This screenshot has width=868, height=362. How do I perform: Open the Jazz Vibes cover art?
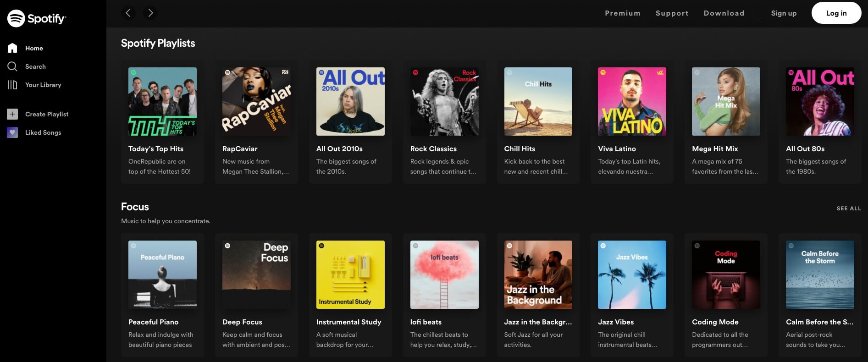[632, 274]
